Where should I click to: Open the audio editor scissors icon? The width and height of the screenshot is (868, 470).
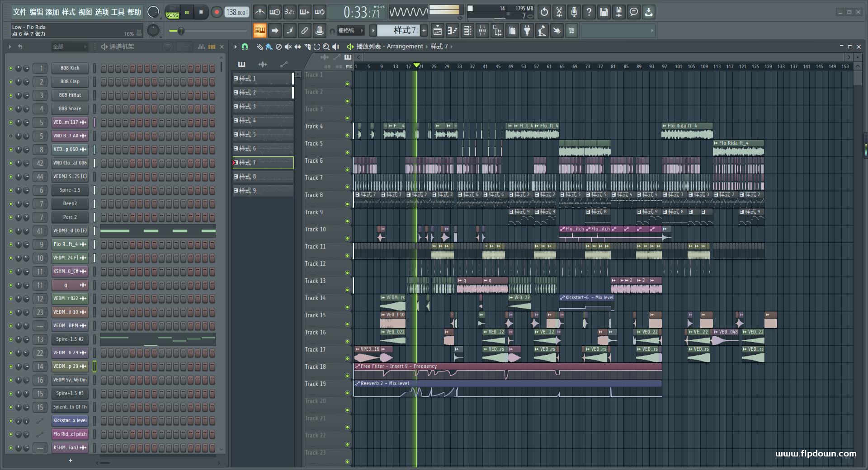(x=559, y=12)
